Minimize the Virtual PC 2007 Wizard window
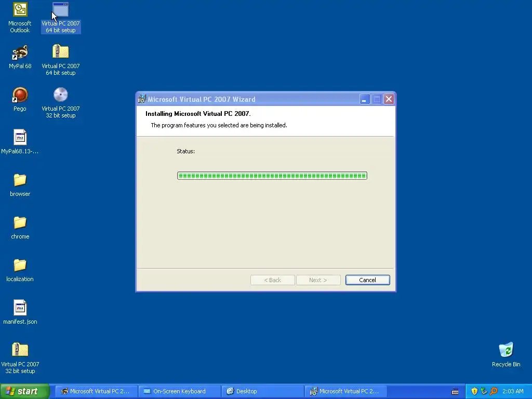532x399 pixels. point(364,99)
